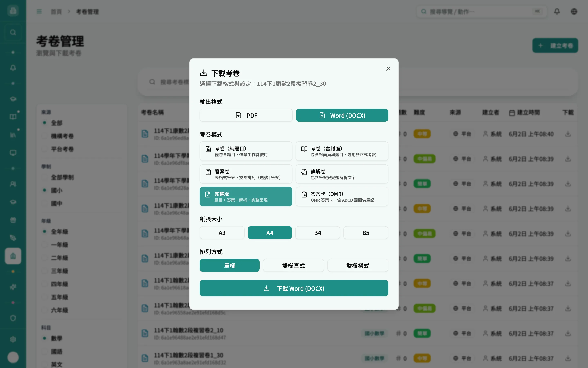Select PDF output format
Screen dimensions: 588x368
click(x=246, y=115)
